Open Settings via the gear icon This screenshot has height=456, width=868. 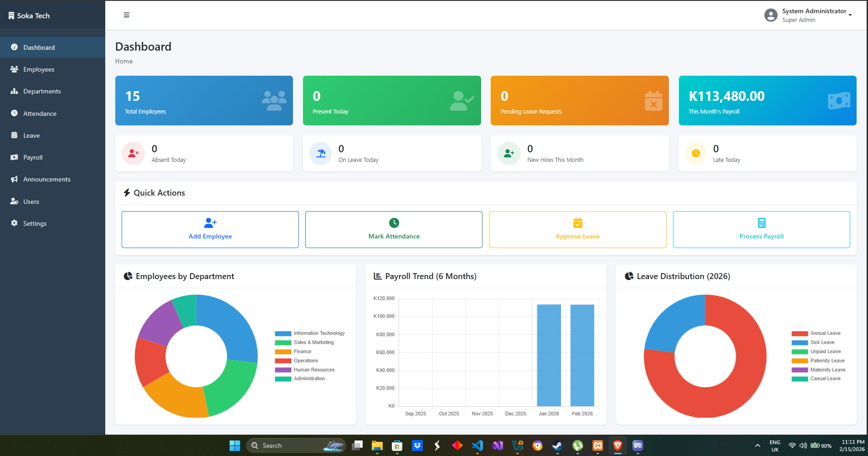[x=15, y=223]
